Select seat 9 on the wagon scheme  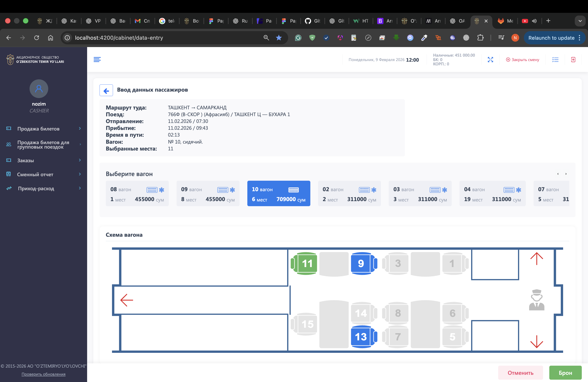click(x=361, y=263)
